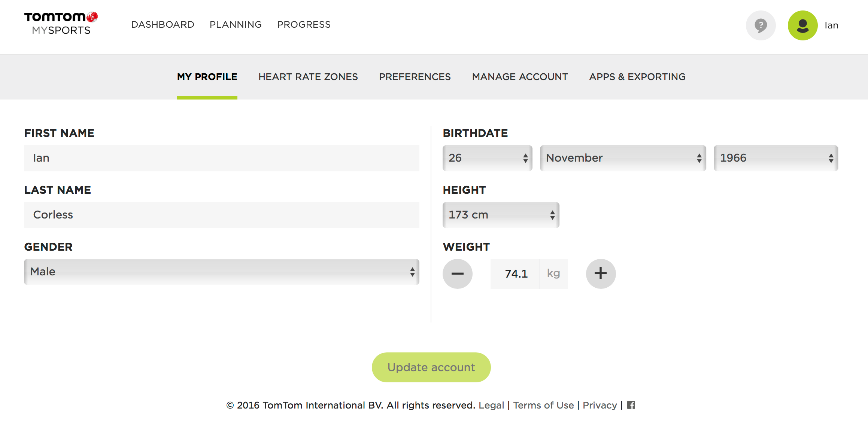Open the Planning section
The height and width of the screenshot is (425, 868).
(x=236, y=24)
